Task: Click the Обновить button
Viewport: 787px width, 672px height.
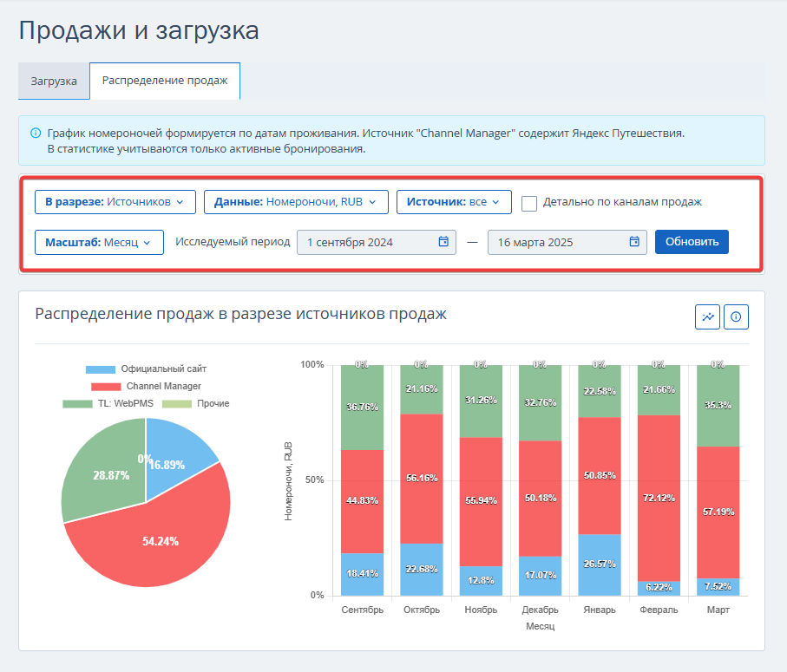Action: (692, 242)
